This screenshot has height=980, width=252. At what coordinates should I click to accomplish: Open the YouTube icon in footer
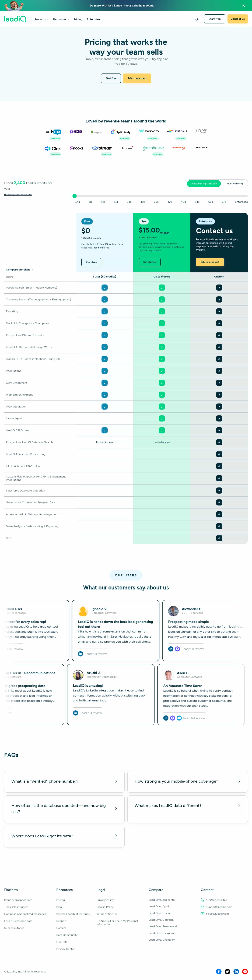coord(245,971)
